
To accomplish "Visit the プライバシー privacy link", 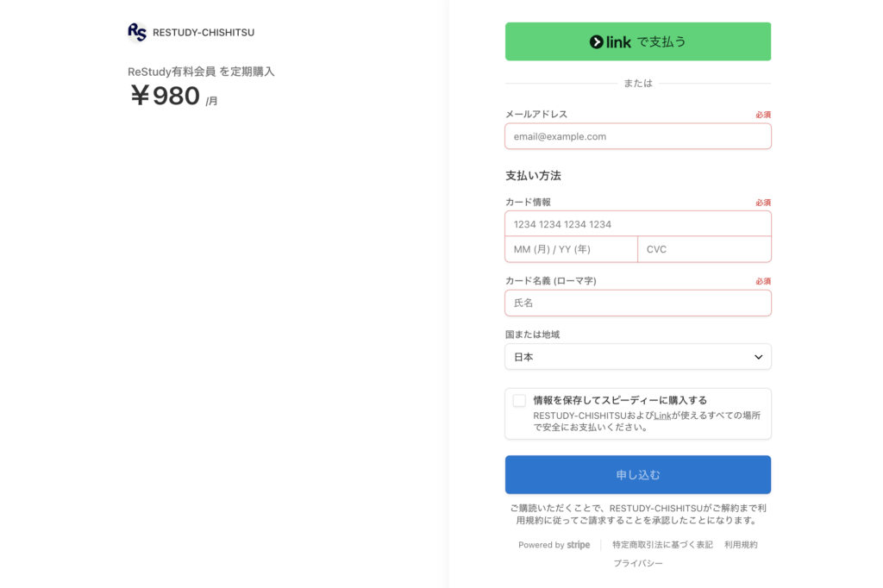I will click(x=638, y=563).
